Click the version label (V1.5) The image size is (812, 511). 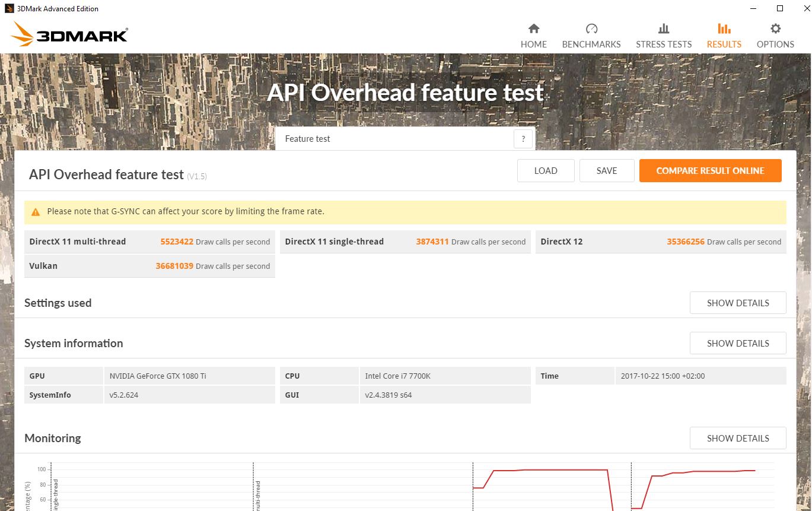tap(197, 176)
